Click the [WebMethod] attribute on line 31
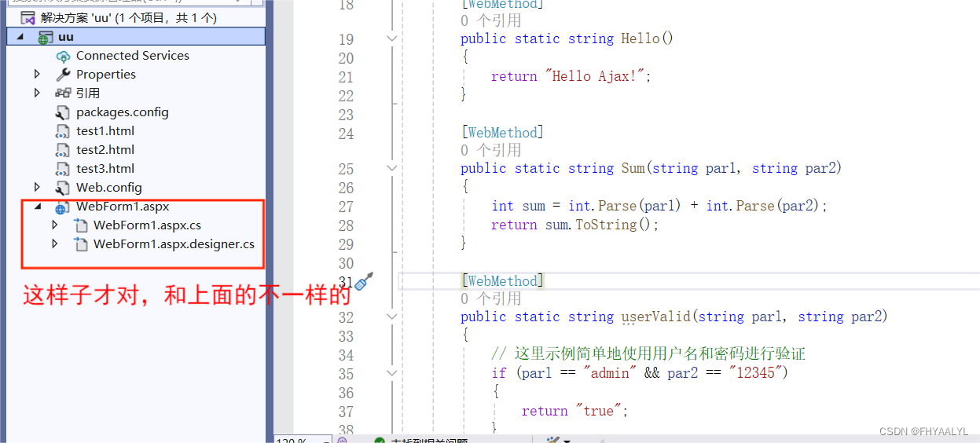 pos(502,281)
